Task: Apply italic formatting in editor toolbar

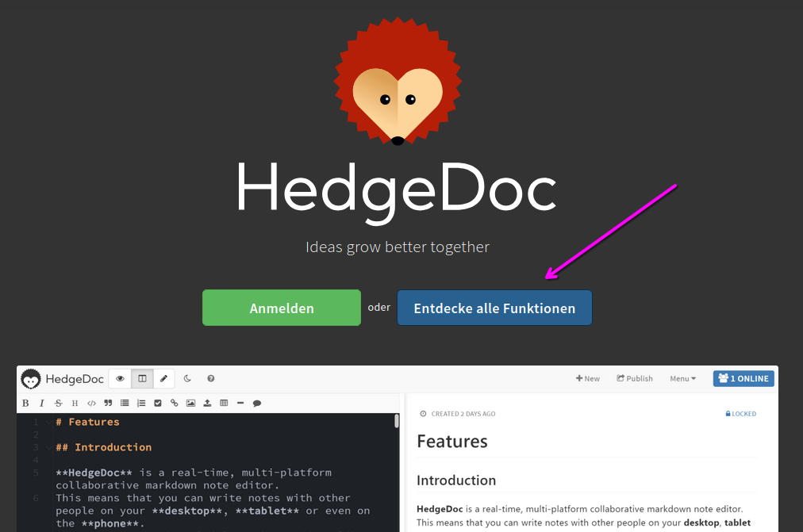Action: [x=42, y=403]
